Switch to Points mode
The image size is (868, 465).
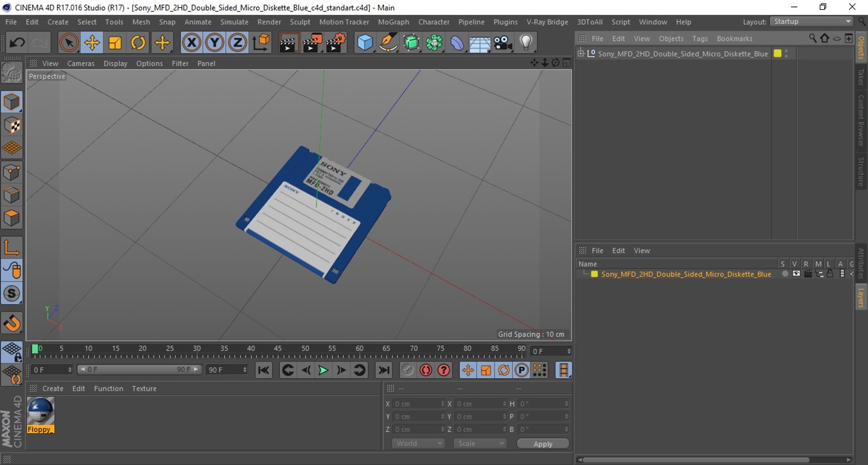point(12,172)
